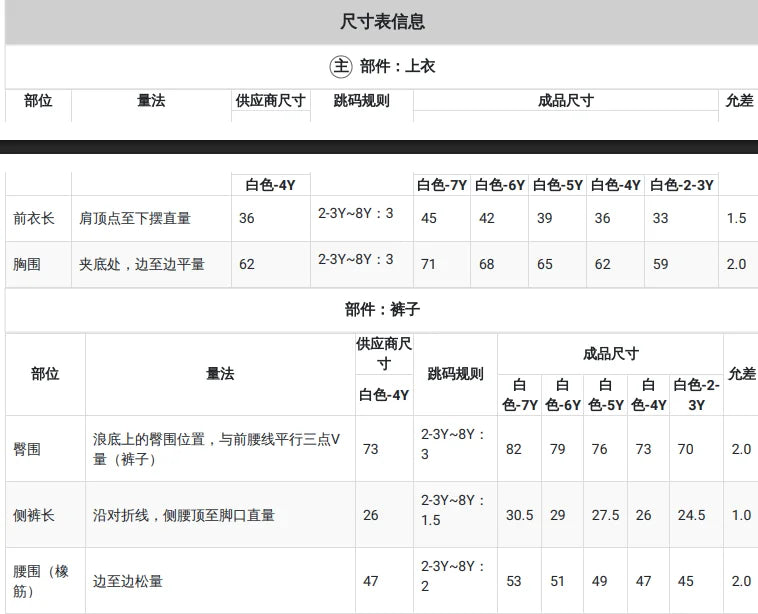
Task: Select the 夹底处，边至边平量 cell
Action: pos(142,264)
